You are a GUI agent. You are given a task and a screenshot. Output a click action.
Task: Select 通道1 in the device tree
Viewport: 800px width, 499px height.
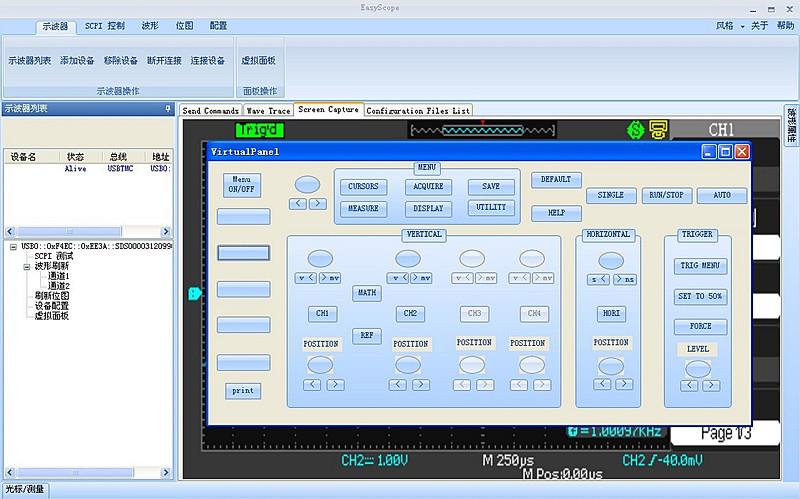pos(59,276)
